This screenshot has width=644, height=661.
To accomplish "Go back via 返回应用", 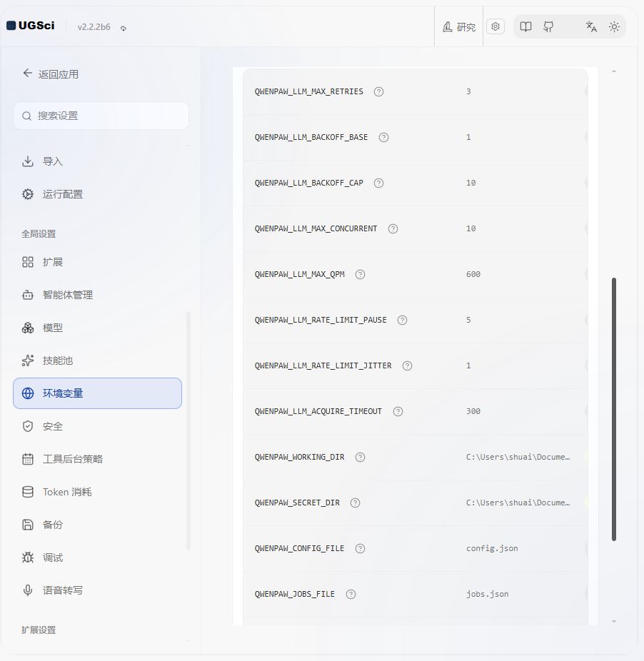I will point(51,74).
